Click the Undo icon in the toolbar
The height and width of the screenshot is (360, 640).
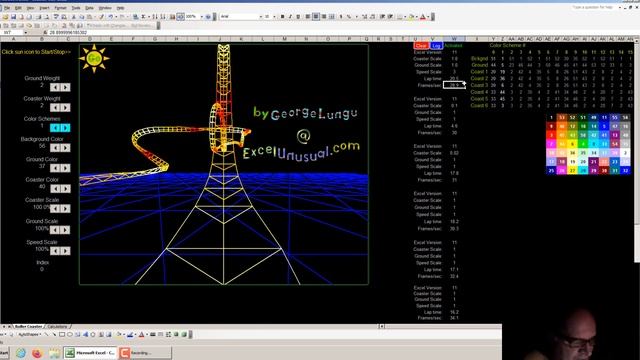(110, 17)
